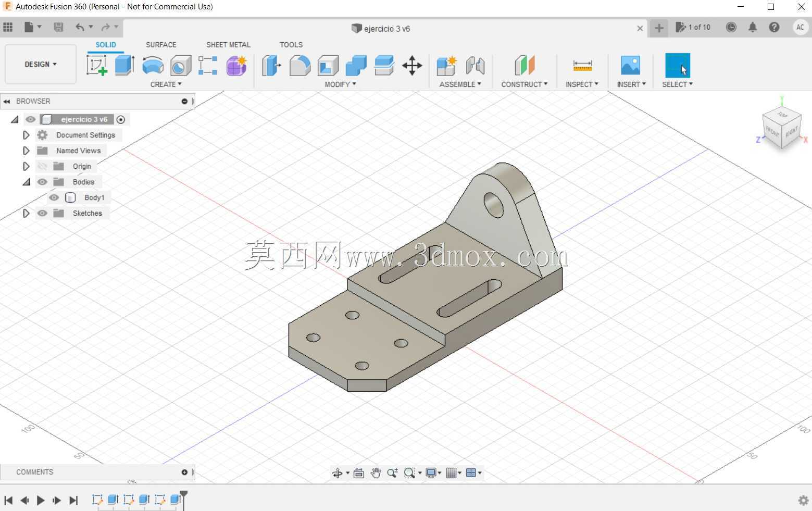Click the Select tool icon
This screenshot has height=511, width=812.
(678, 66)
